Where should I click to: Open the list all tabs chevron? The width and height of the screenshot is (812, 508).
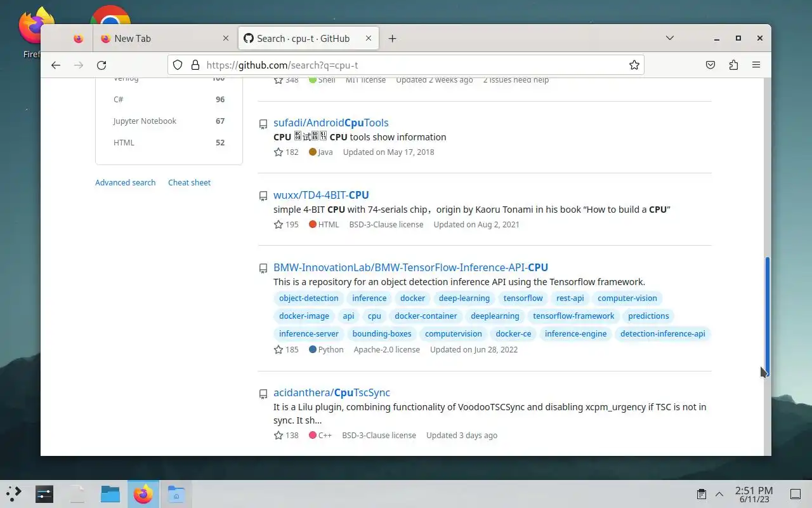pyautogui.click(x=669, y=38)
